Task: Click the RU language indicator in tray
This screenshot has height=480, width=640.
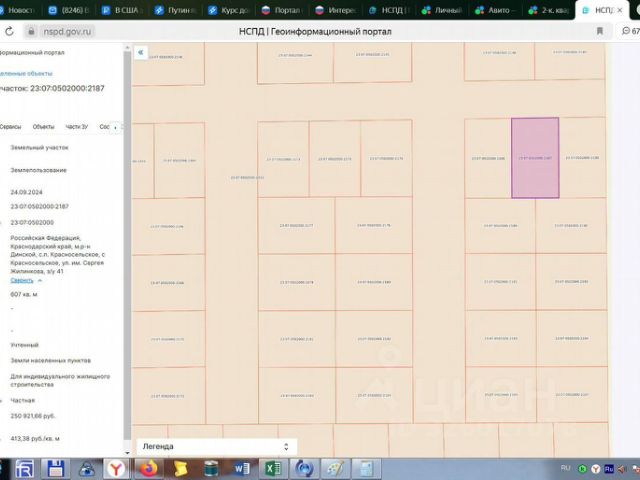Action: [566, 468]
